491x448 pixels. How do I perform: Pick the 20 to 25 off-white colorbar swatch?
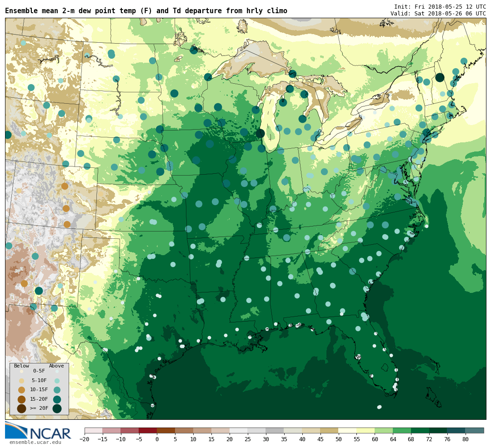(239, 430)
